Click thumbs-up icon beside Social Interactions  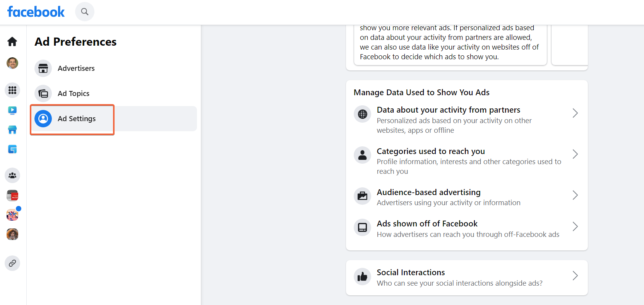pyautogui.click(x=363, y=276)
